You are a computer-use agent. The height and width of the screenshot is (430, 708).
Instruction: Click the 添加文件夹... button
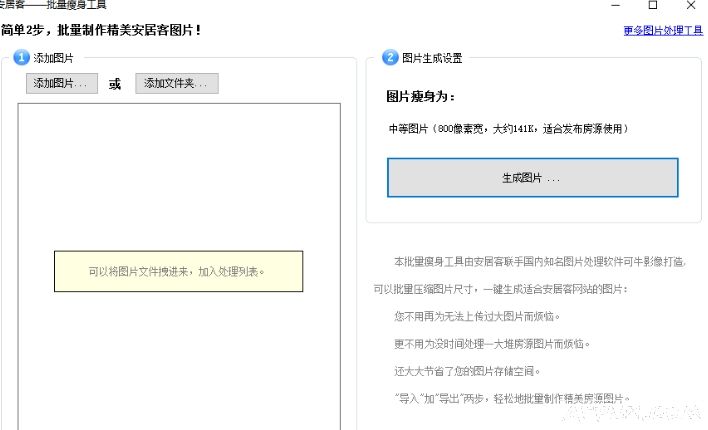[x=176, y=84]
